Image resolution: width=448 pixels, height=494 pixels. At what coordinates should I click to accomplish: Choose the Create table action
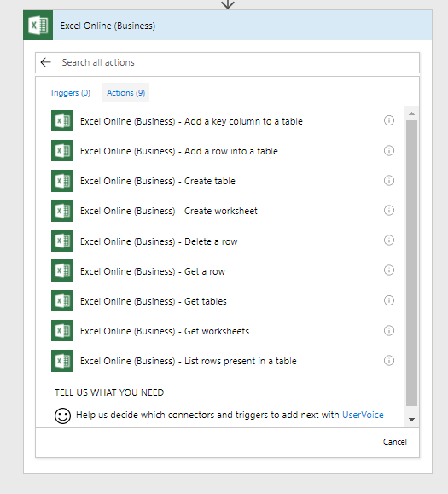tap(158, 181)
